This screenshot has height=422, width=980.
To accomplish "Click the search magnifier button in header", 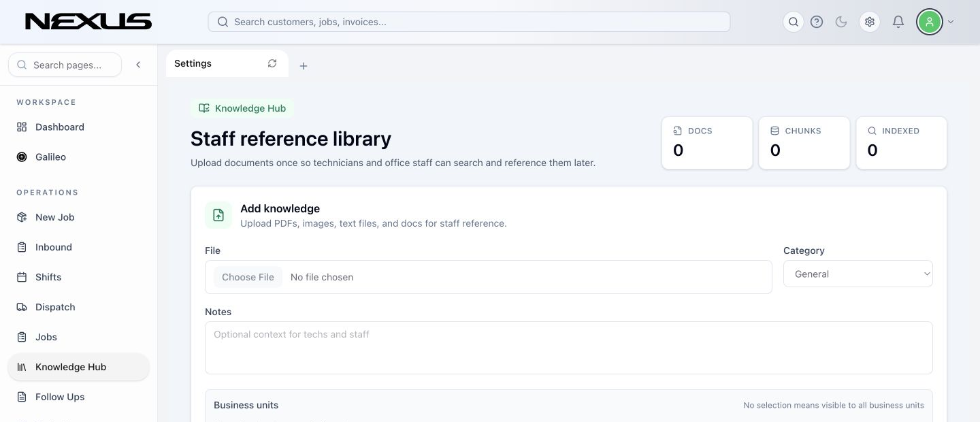I will [x=794, y=22].
